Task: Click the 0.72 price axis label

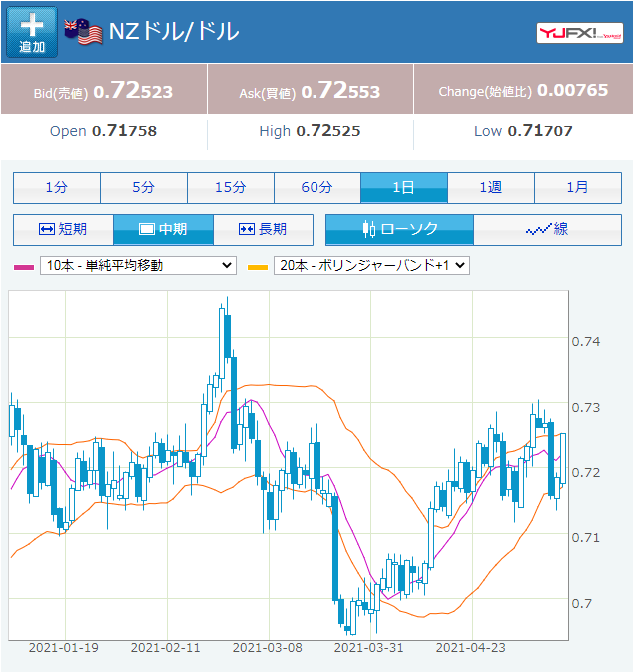Action: (x=586, y=473)
